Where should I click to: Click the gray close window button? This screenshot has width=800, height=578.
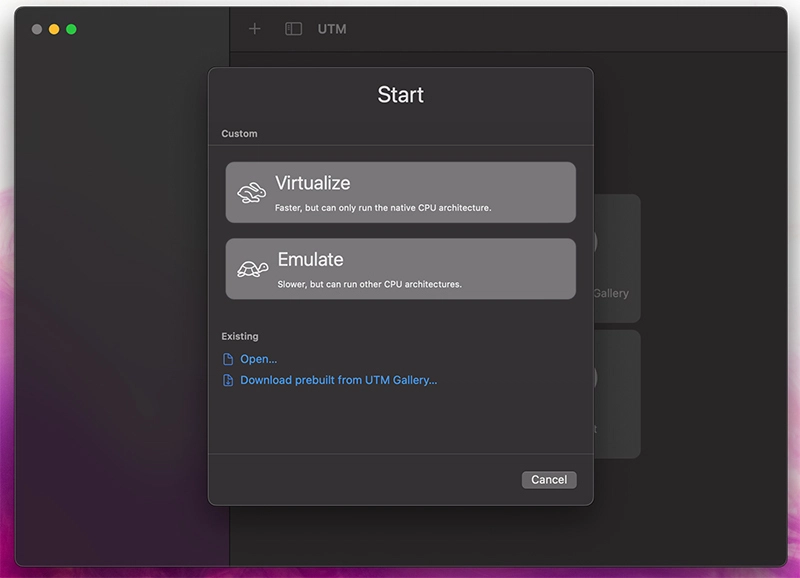(x=37, y=30)
